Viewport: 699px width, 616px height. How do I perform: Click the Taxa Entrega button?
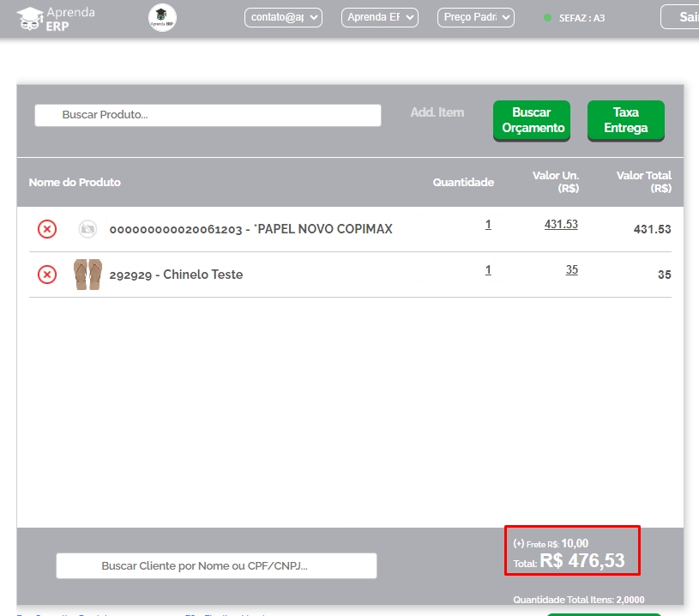click(x=625, y=120)
